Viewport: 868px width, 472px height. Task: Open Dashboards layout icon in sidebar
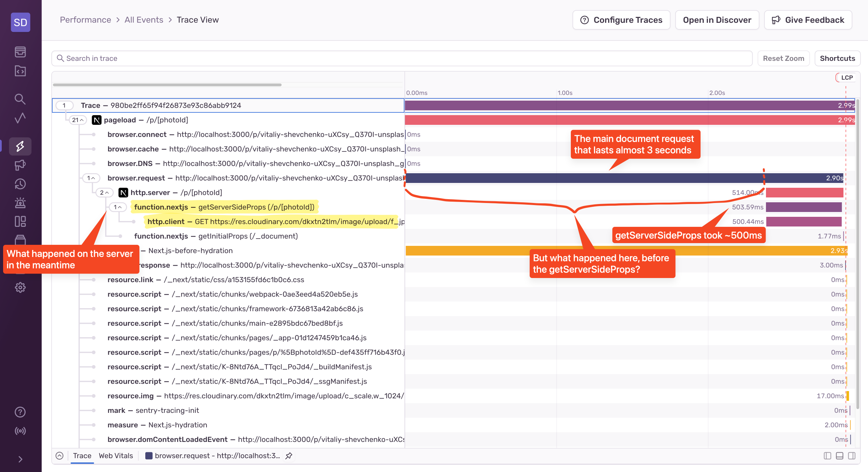point(20,221)
